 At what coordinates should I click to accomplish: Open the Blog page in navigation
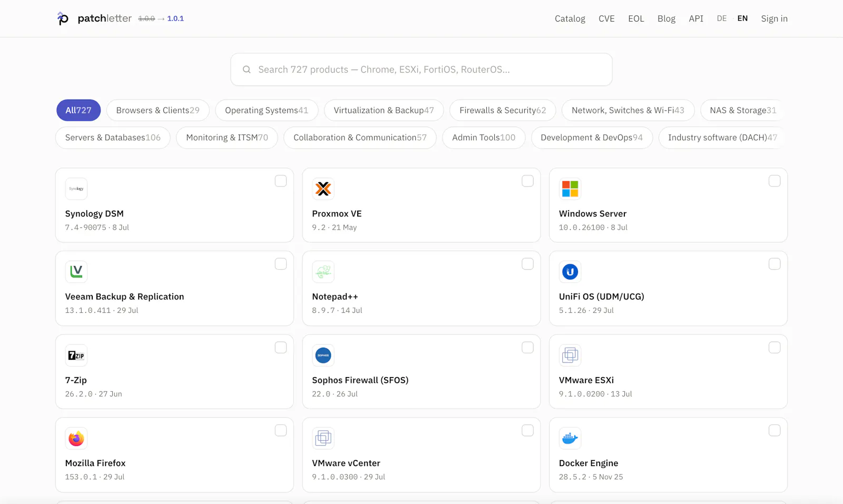(x=666, y=18)
